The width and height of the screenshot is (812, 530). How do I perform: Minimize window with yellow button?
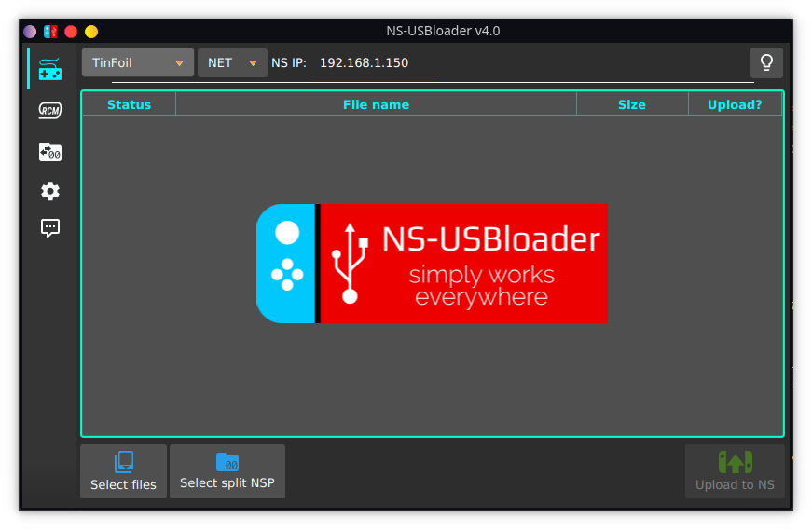(x=91, y=32)
